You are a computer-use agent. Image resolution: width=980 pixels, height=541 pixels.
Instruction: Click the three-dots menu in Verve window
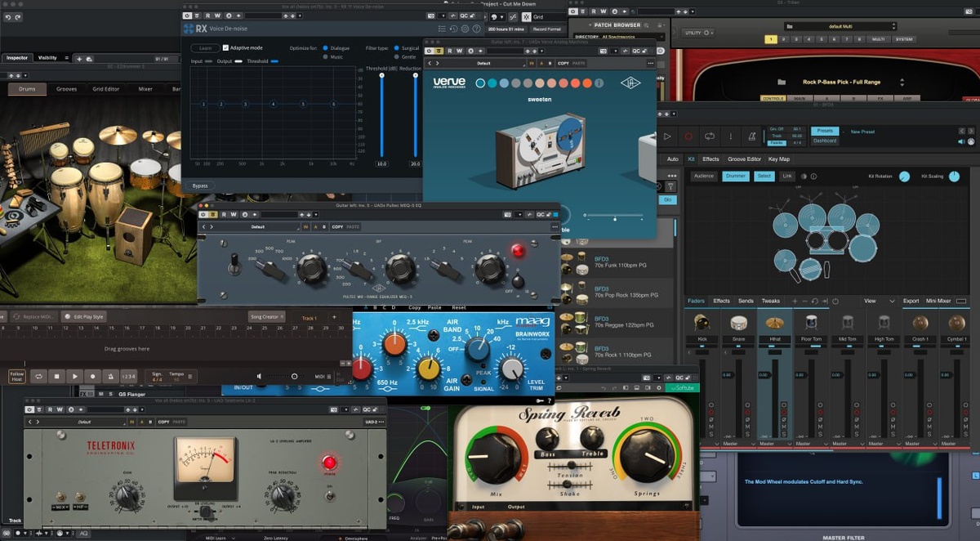coord(650,63)
